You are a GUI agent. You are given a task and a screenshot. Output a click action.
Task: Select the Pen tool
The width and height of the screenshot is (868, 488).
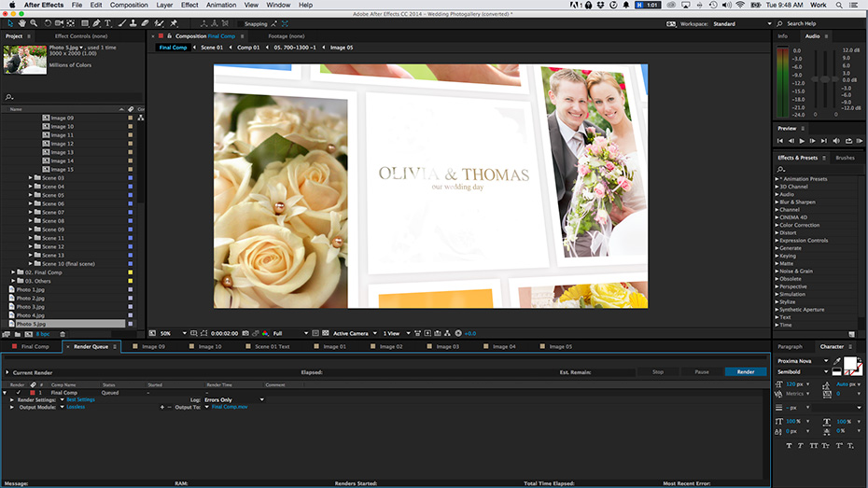(95, 23)
